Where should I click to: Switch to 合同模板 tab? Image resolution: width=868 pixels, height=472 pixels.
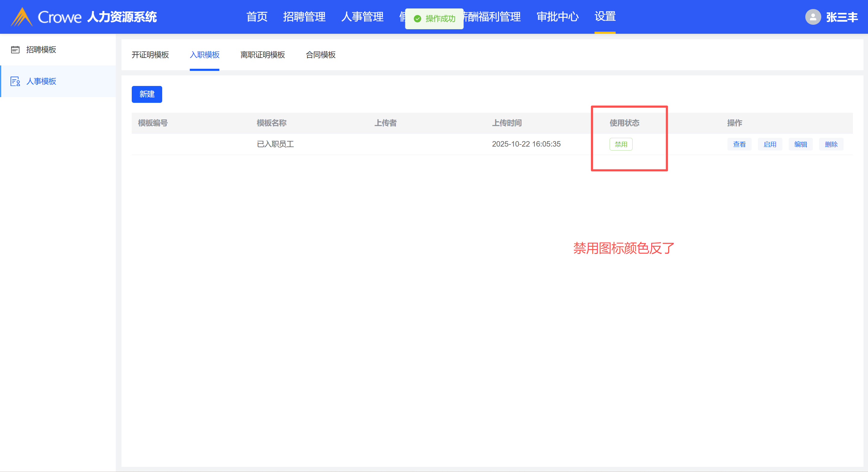[x=320, y=55]
